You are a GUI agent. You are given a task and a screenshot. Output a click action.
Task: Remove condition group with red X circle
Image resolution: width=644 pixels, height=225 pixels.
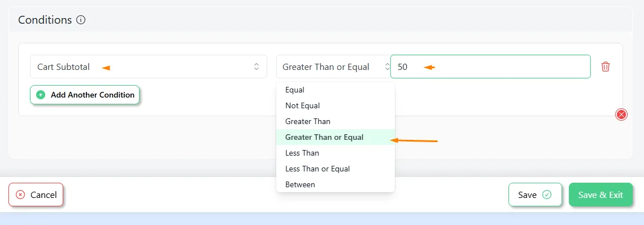pos(621,114)
